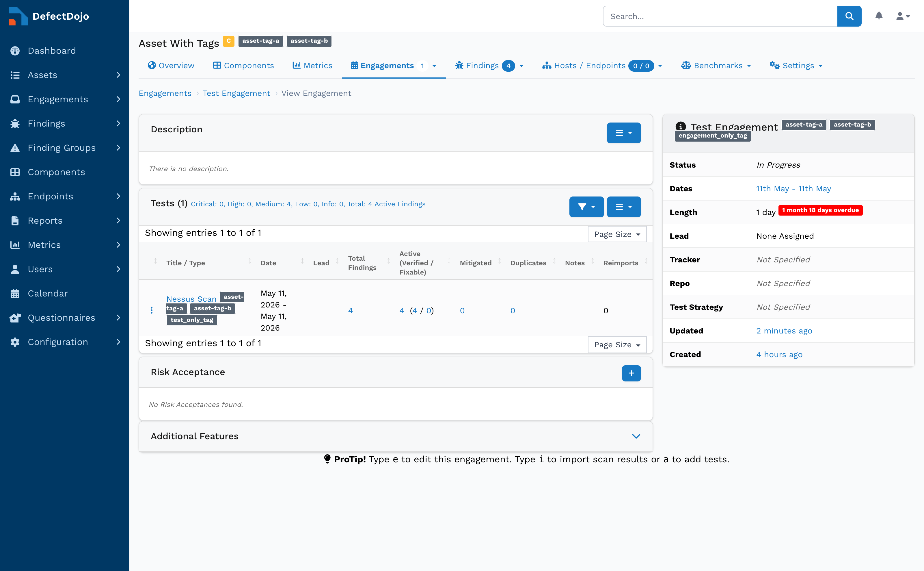This screenshot has width=924, height=571.
Task: Open the Description hamburger menu button
Action: point(624,133)
